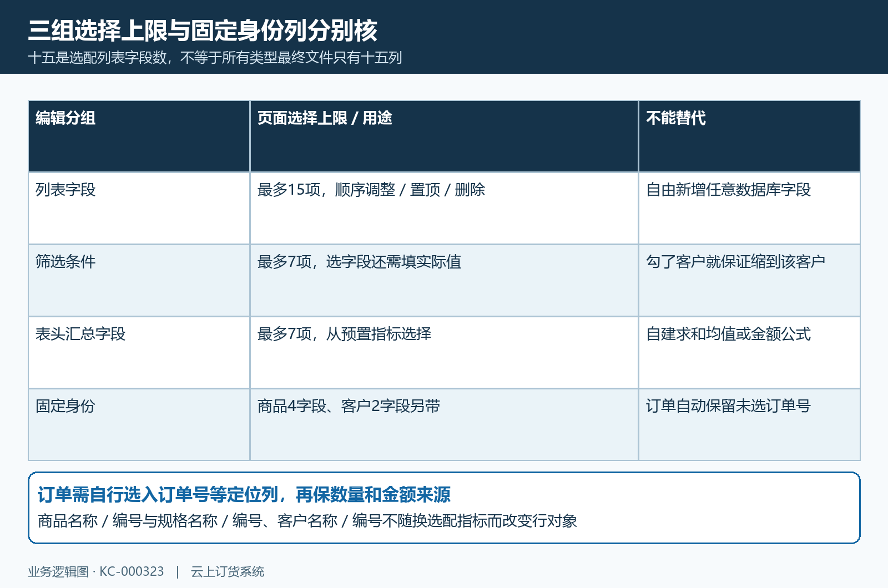Image resolution: width=888 pixels, height=588 pixels.
Task: Click the cell 勾了客户就保证缩到该客户
Action: coord(749,280)
